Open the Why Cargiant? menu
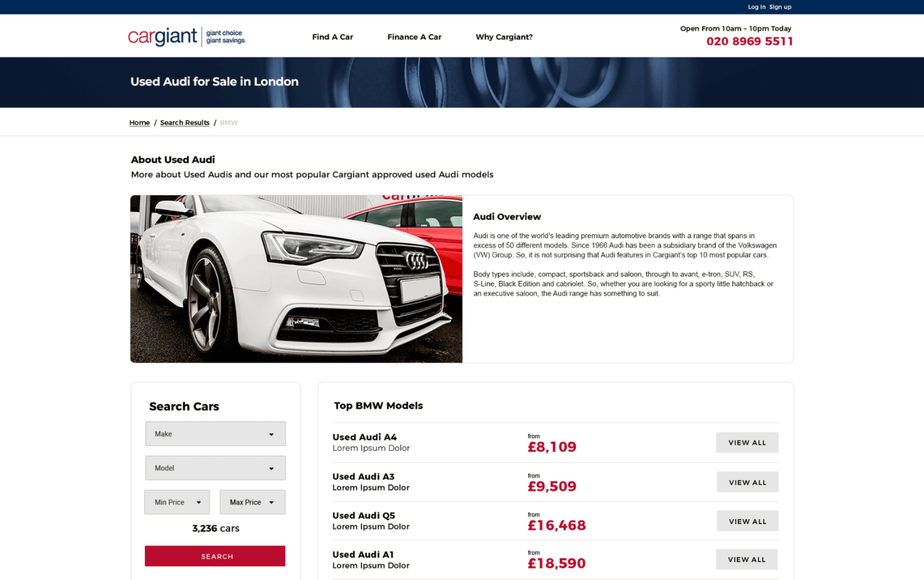The height and width of the screenshot is (580, 924). pos(504,37)
